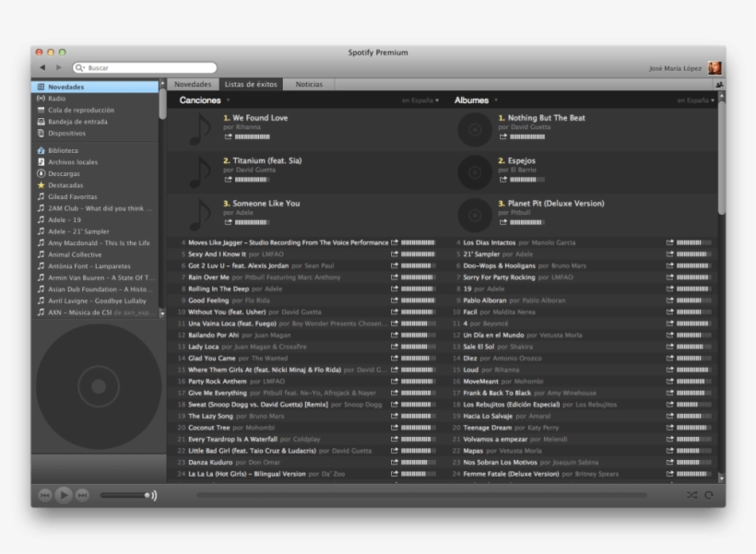
Task: Play the current track
Action: click(x=64, y=495)
